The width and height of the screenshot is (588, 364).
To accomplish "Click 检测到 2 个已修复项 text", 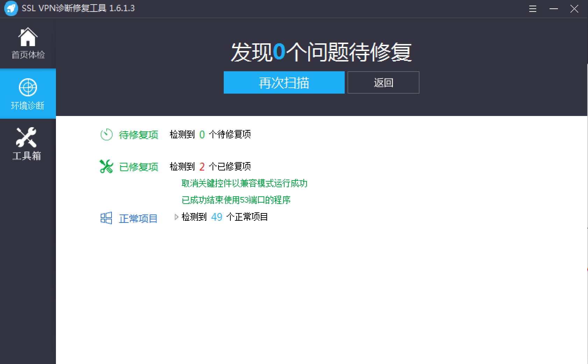I will coord(210,167).
